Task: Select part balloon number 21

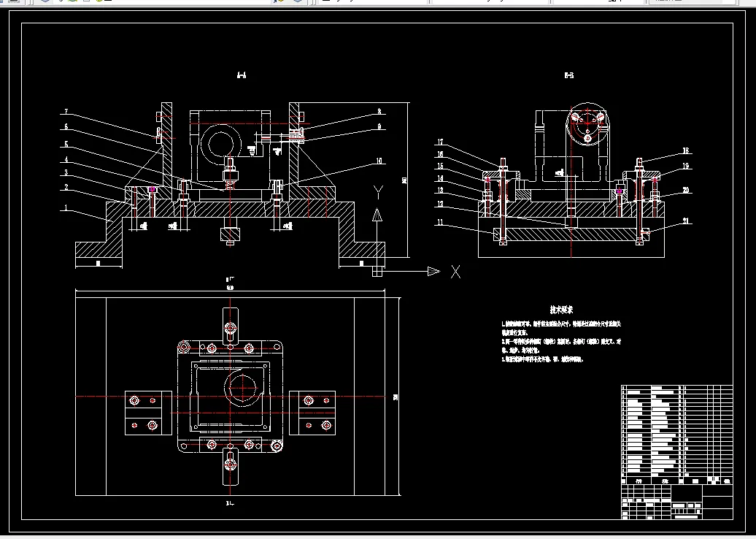Action: [686, 221]
